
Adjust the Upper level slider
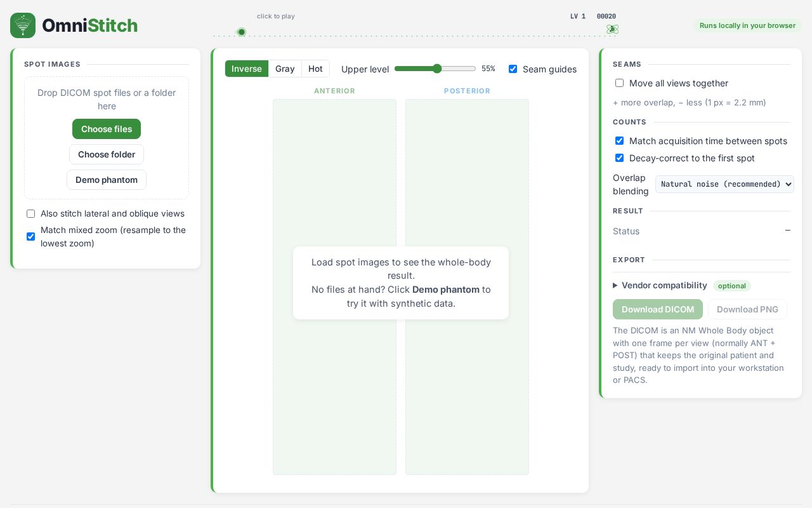pyautogui.click(x=435, y=69)
